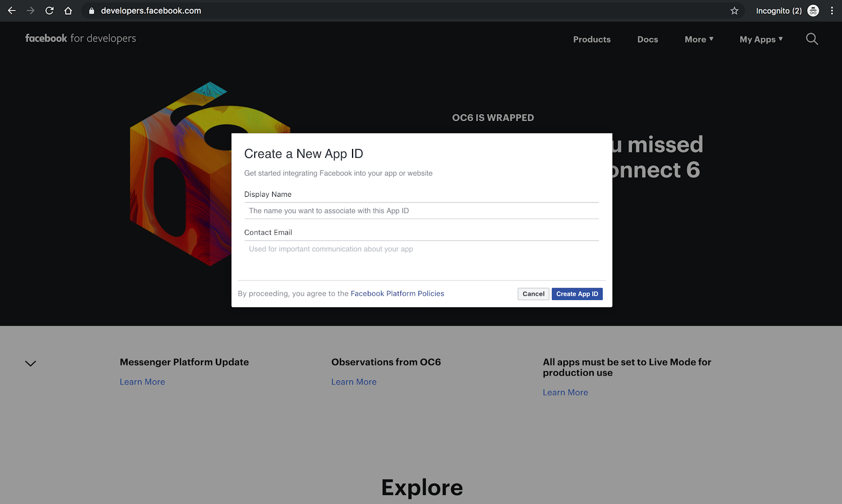Click the browser forward arrow

point(31,11)
